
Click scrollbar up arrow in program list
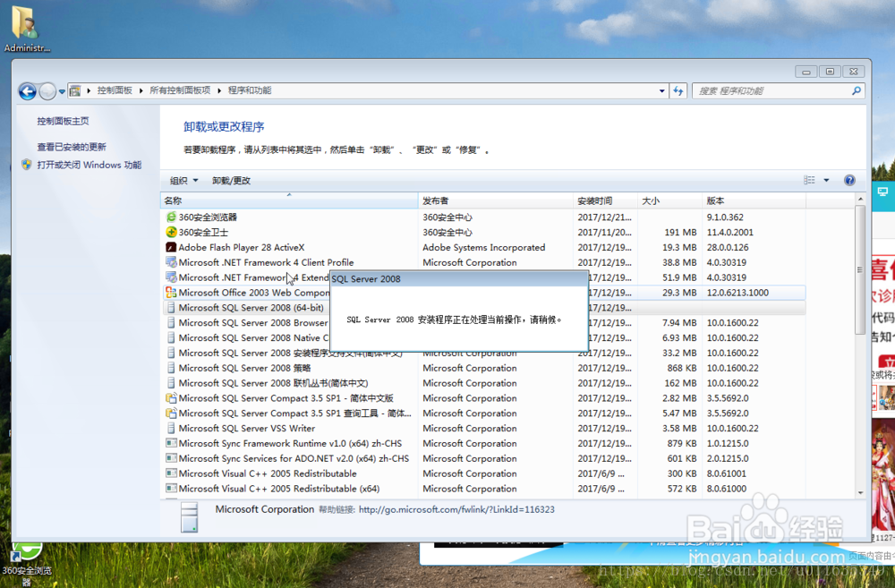(860, 199)
